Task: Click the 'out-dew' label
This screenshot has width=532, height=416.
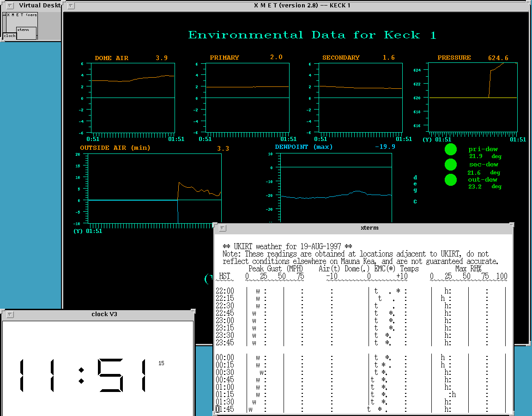Action: (483, 180)
